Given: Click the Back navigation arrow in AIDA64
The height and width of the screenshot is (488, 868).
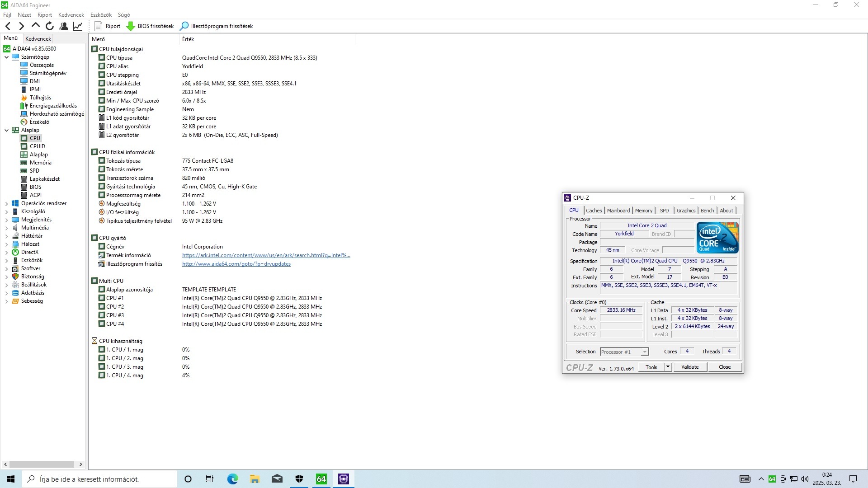Looking at the screenshot, I should (x=8, y=26).
